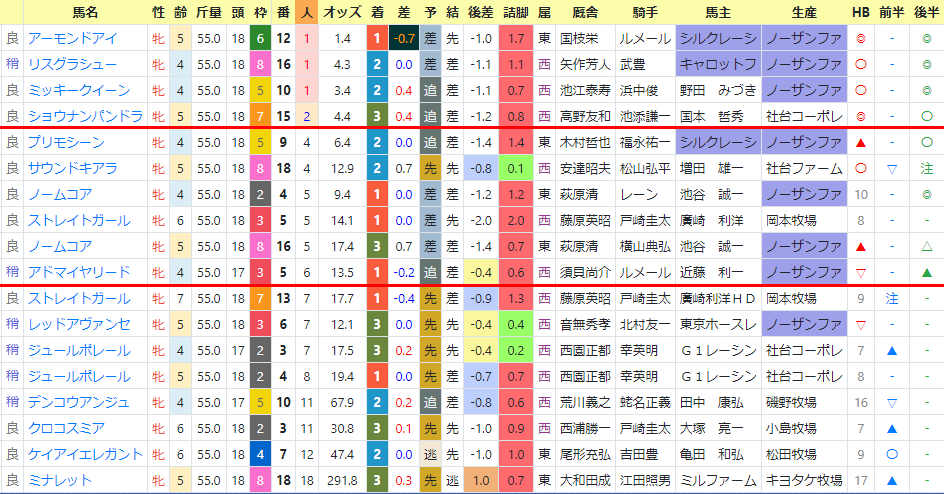This screenshot has height=494, width=944.
Task: Select trainer cell 須貝尚介
Action: (585, 273)
